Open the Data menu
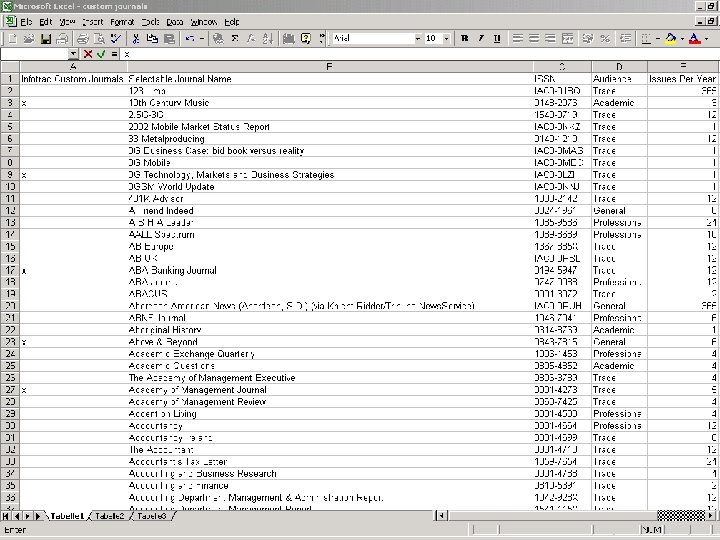Screen dimensions: 720x540 [174, 22]
